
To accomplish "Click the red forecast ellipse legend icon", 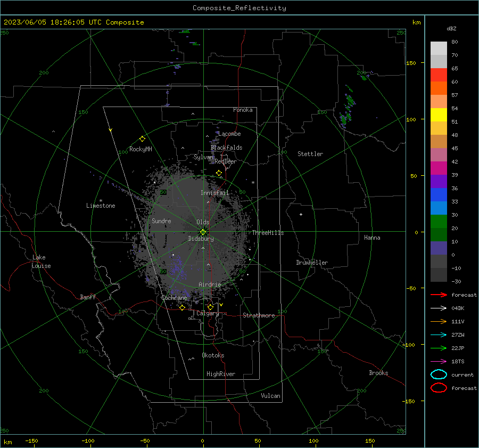I will tap(439, 388).
